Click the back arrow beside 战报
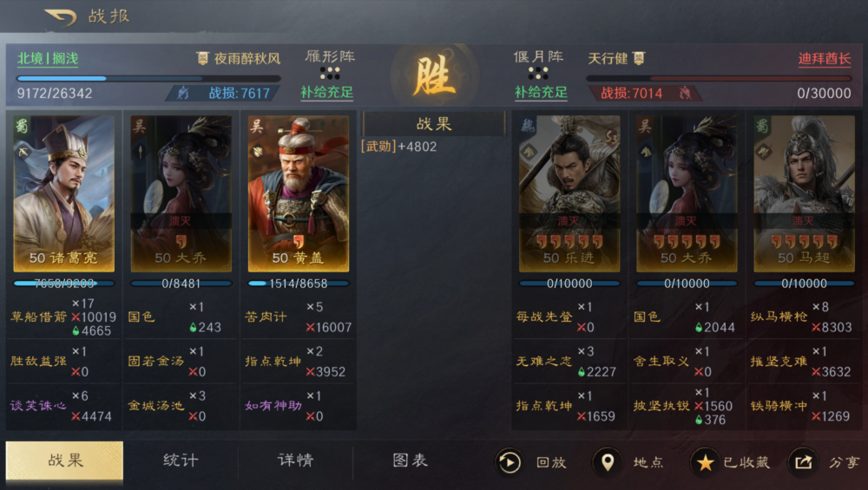This screenshot has height=490, width=868. [61, 16]
